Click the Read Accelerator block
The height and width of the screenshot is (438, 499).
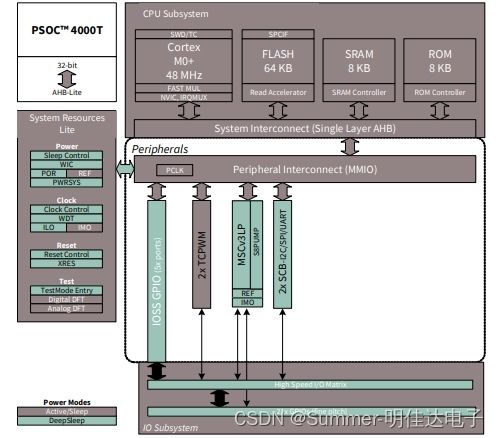pyautogui.click(x=278, y=92)
